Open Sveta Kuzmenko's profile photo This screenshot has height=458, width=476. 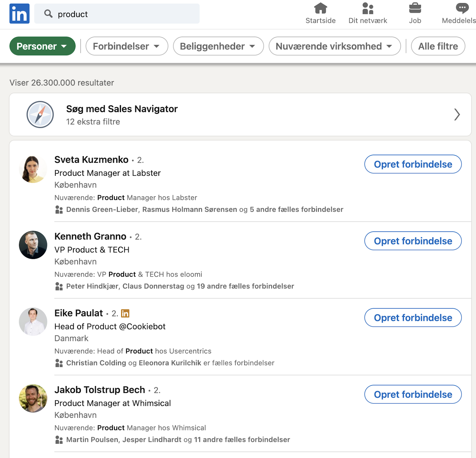tap(33, 169)
